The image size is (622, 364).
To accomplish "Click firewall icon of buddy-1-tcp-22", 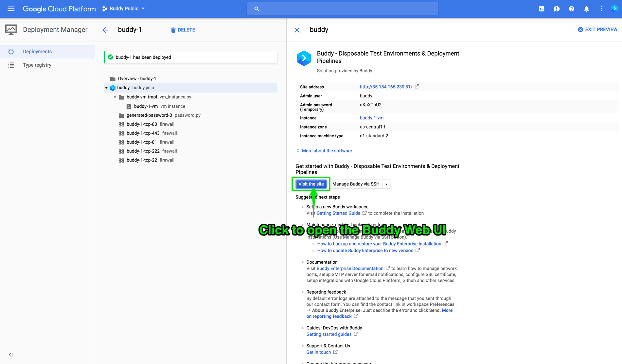I will click(x=121, y=160).
